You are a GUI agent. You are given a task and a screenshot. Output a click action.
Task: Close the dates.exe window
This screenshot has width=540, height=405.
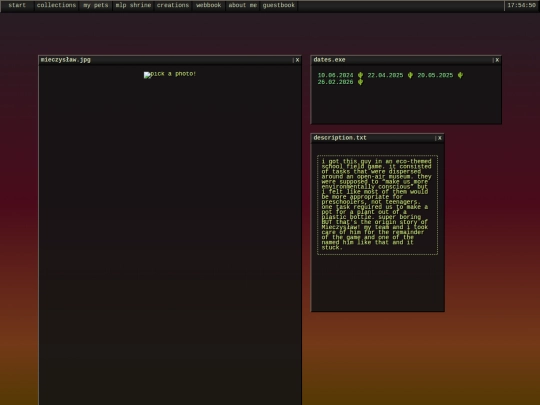[x=497, y=60]
